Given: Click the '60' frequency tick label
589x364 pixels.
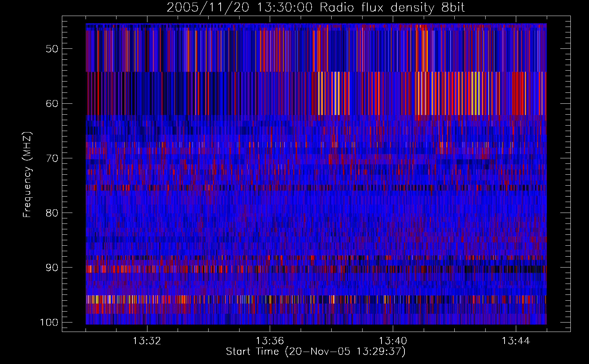Looking at the screenshot, I should (x=52, y=103).
